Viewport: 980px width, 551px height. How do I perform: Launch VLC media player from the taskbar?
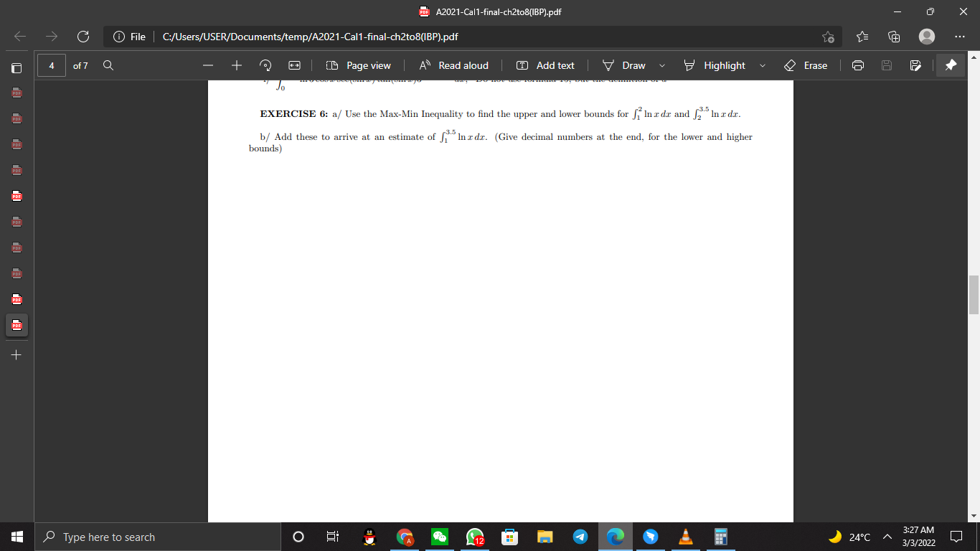[685, 537]
